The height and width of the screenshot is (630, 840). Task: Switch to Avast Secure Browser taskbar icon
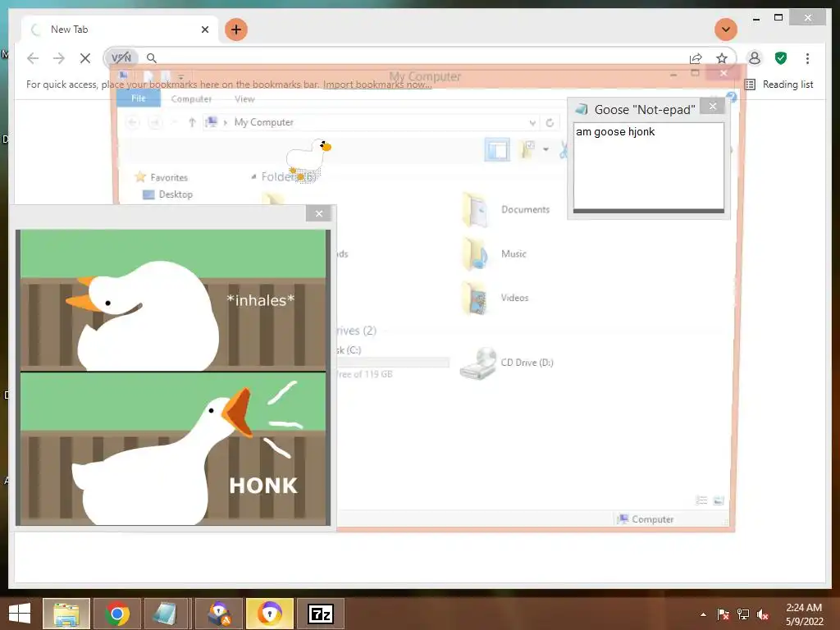click(269, 614)
